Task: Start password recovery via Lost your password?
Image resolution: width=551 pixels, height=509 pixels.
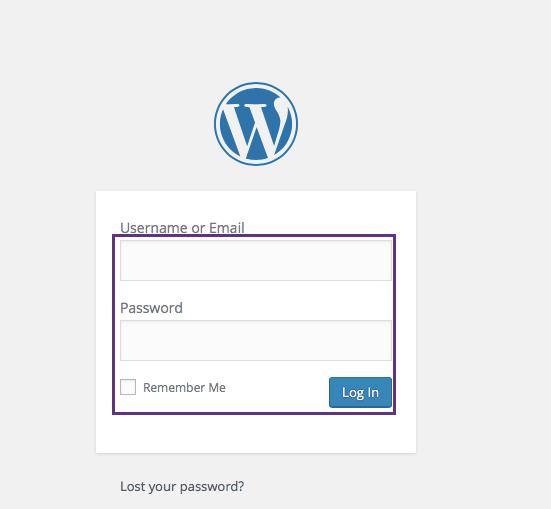Action: 182,487
